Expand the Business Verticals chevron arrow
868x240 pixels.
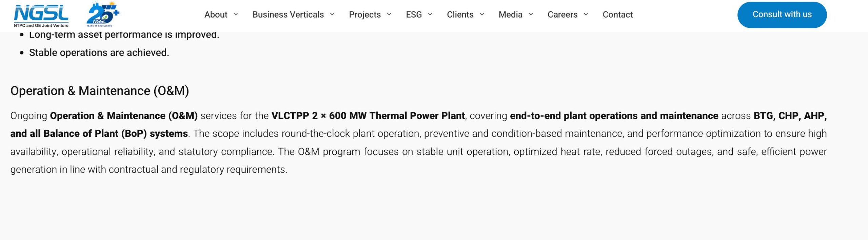coord(332,15)
